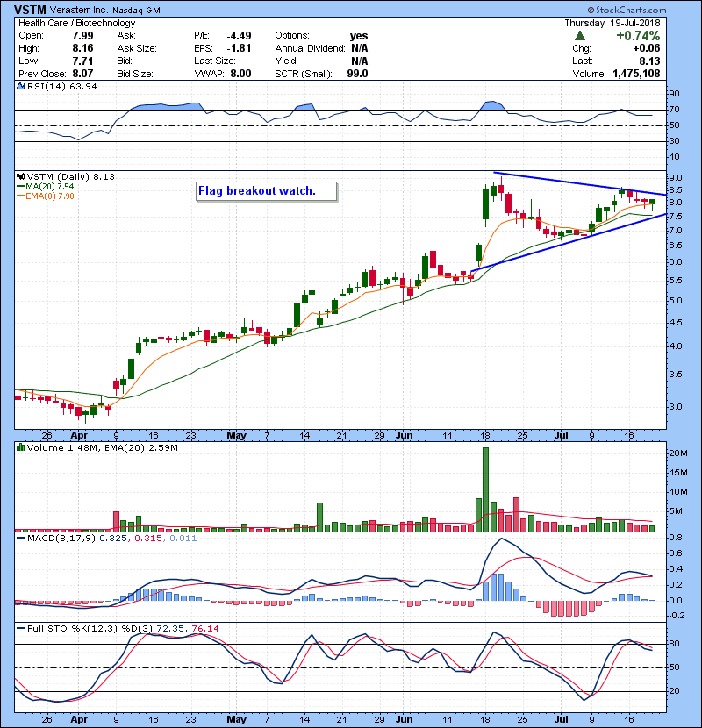Click the Annual Dividend N/A value

(x=360, y=48)
